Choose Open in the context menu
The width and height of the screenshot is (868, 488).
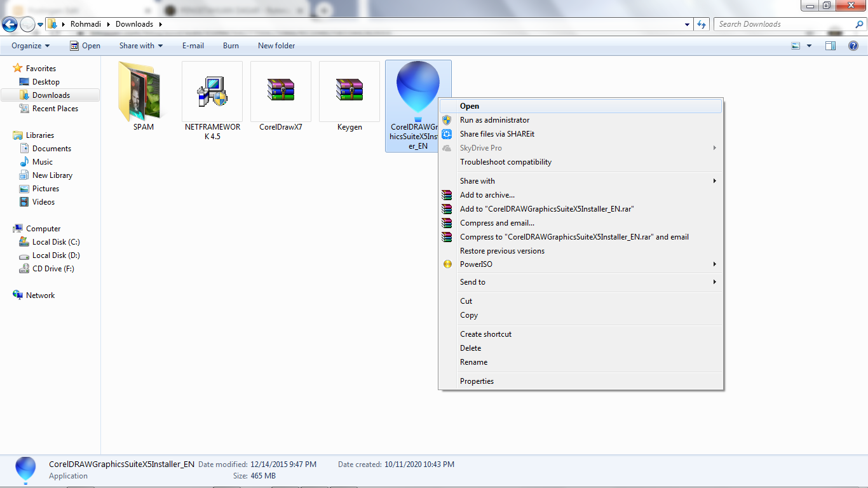click(x=581, y=106)
